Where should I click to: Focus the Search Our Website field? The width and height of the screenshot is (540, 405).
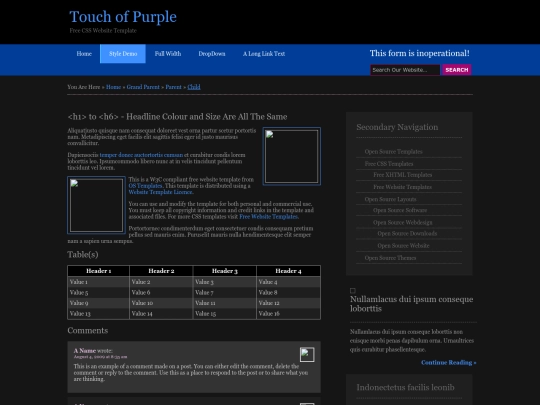click(405, 70)
